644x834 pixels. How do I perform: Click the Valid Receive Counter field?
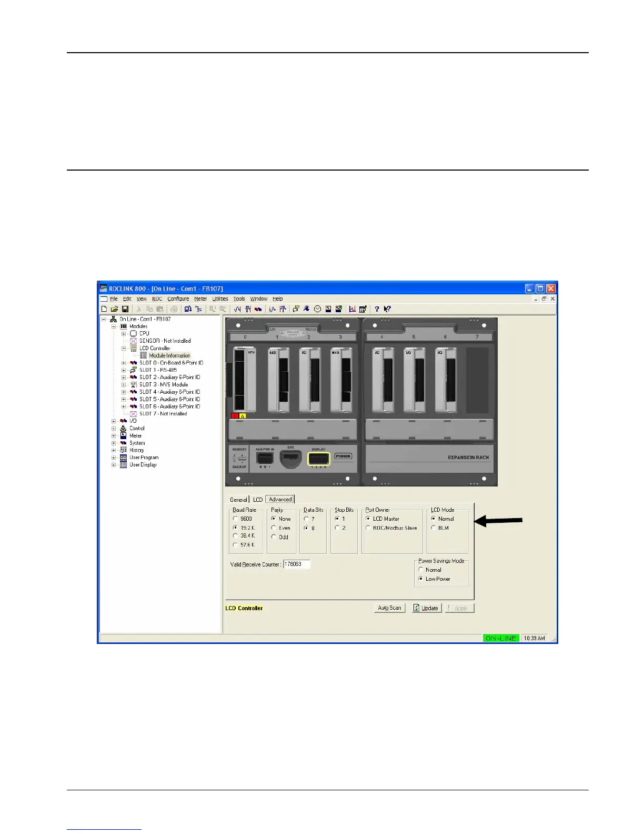click(297, 564)
